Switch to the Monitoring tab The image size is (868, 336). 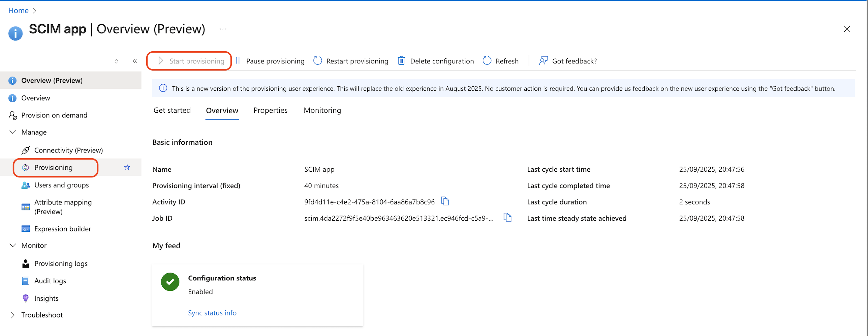click(322, 110)
